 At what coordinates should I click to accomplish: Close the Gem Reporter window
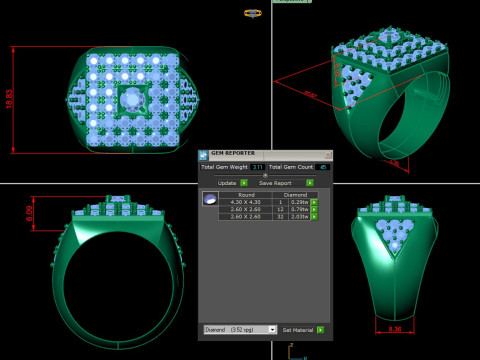[x=328, y=155]
